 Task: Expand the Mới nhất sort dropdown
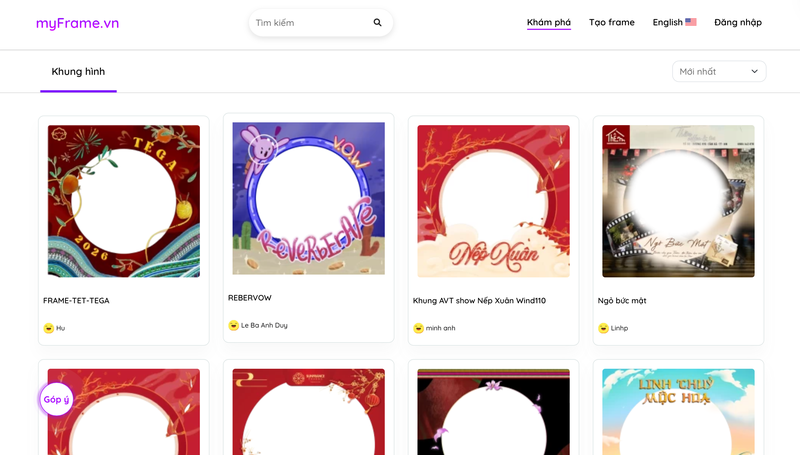click(x=719, y=71)
